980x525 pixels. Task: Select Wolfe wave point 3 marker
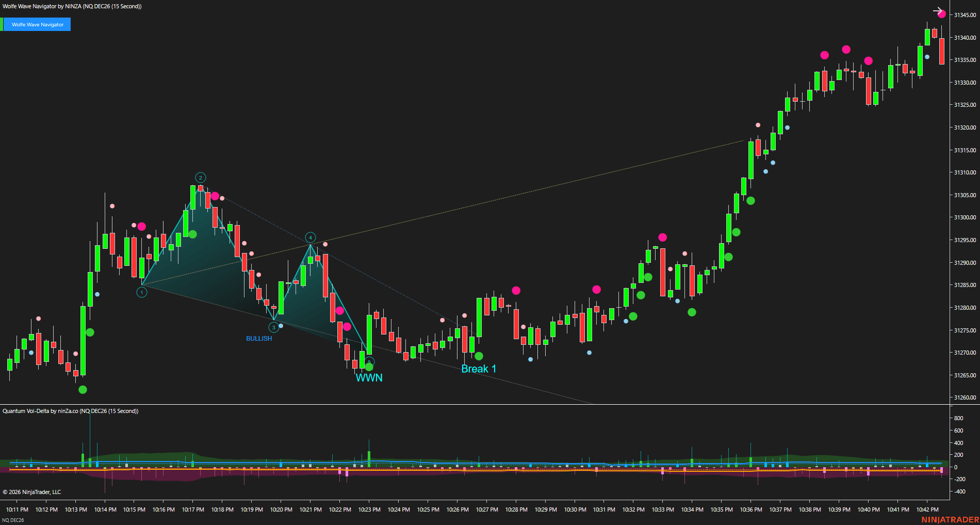[274, 327]
